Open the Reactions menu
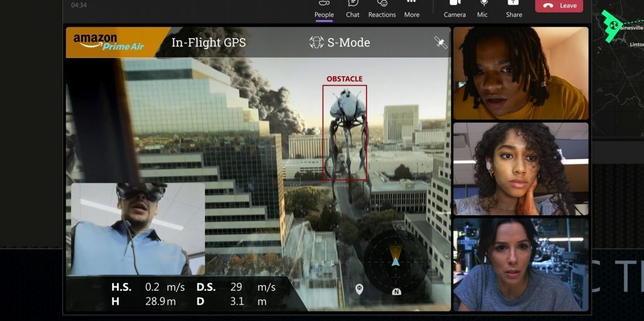Viewport: 644px width, 321px height. coord(382,9)
